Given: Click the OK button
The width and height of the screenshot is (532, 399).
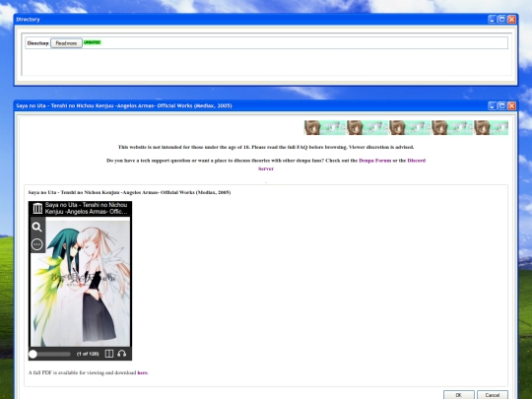Looking at the screenshot, I should click(459, 395).
